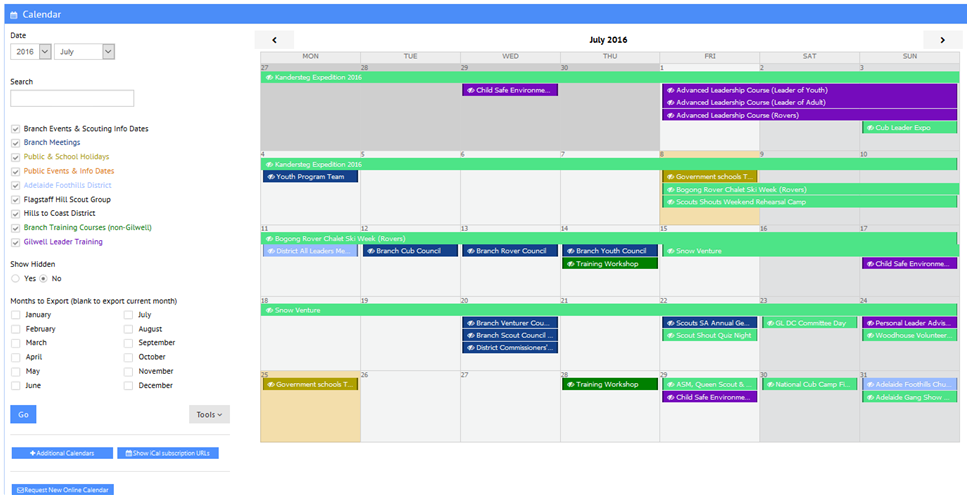Image resolution: width=967 pixels, height=495 pixels.
Task: Click Show iCal subscription URLs button
Action: (167, 453)
